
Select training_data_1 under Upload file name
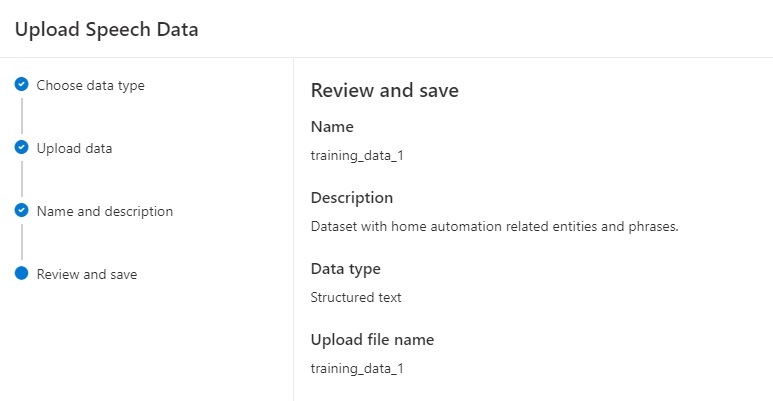(x=357, y=368)
